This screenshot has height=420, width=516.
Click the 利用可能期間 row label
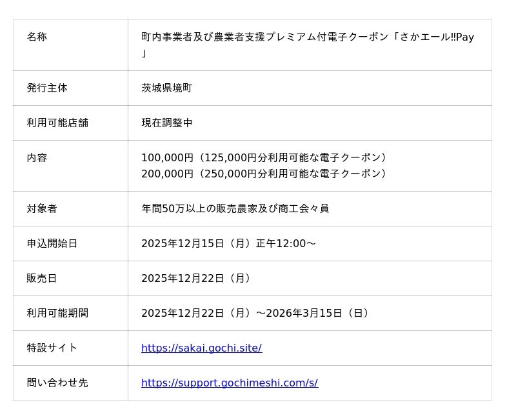click(x=57, y=314)
